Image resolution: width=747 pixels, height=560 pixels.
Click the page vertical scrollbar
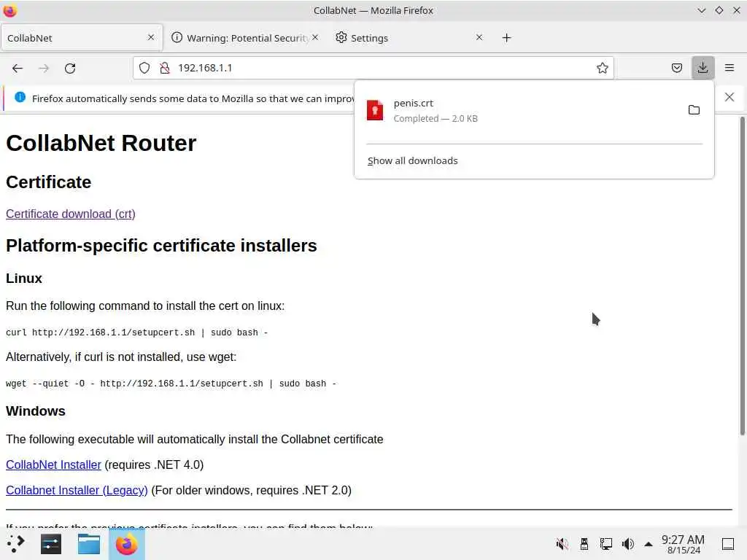(x=742, y=276)
